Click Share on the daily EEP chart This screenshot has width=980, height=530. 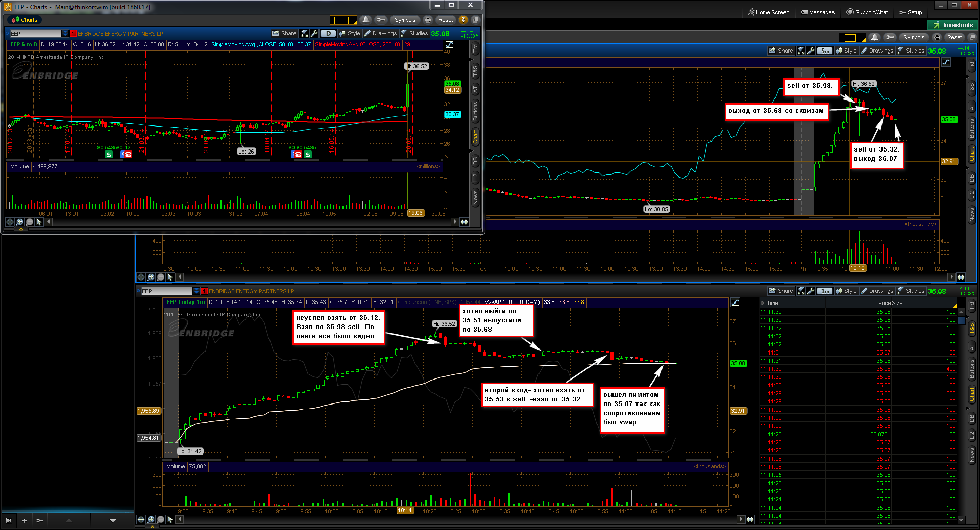pyautogui.click(x=284, y=33)
